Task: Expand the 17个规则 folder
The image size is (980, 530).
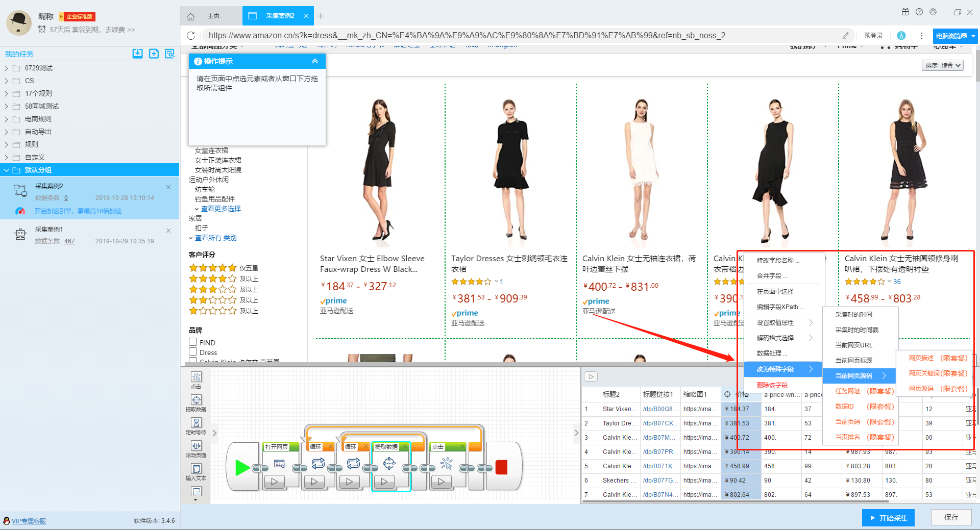Action: (6, 93)
